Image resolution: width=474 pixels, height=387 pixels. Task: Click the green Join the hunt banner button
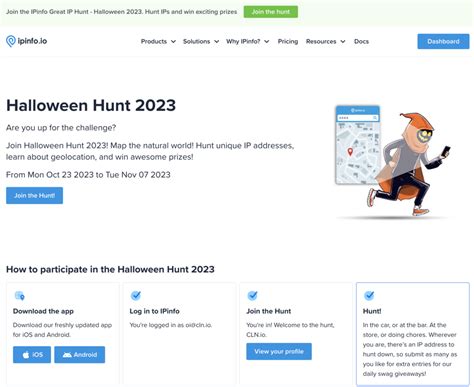pyautogui.click(x=271, y=12)
